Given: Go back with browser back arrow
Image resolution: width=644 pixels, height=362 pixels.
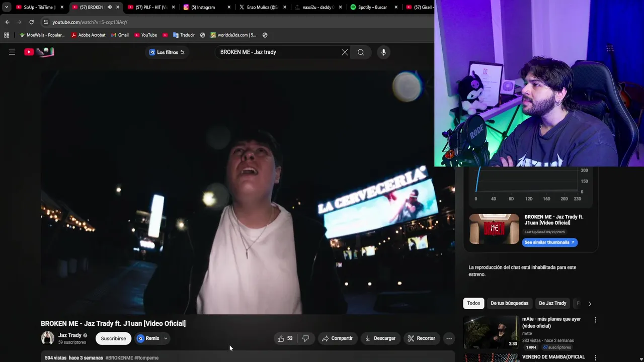Looking at the screenshot, I should coord(7,22).
